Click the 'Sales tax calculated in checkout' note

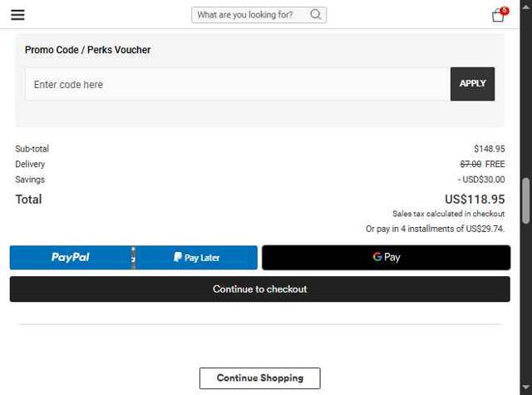pyautogui.click(x=448, y=214)
